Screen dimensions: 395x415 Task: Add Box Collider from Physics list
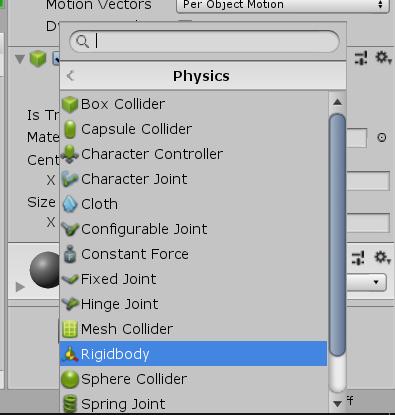[x=194, y=104]
